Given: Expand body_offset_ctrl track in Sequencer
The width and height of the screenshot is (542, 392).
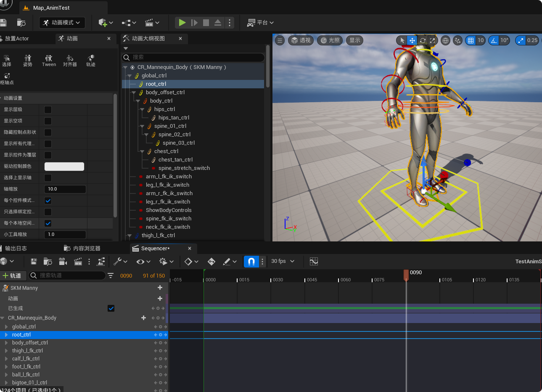Looking at the screenshot, I should [6, 343].
